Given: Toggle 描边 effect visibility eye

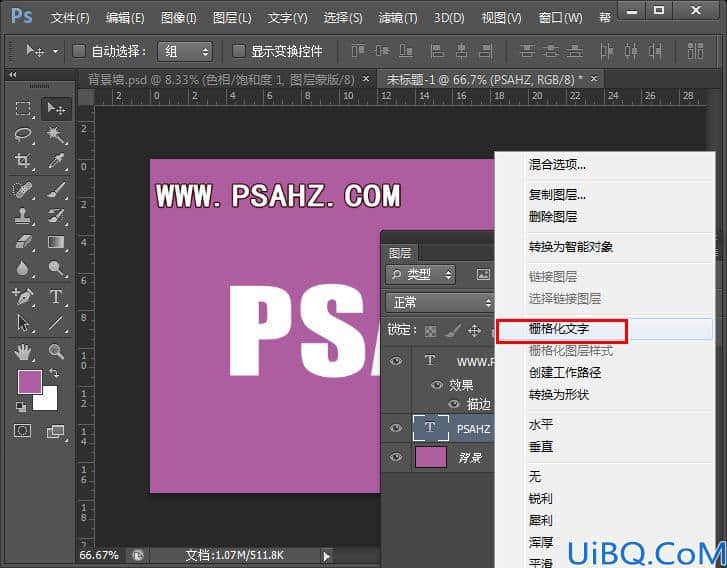Looking at the screenshot, I should (454, 404).
